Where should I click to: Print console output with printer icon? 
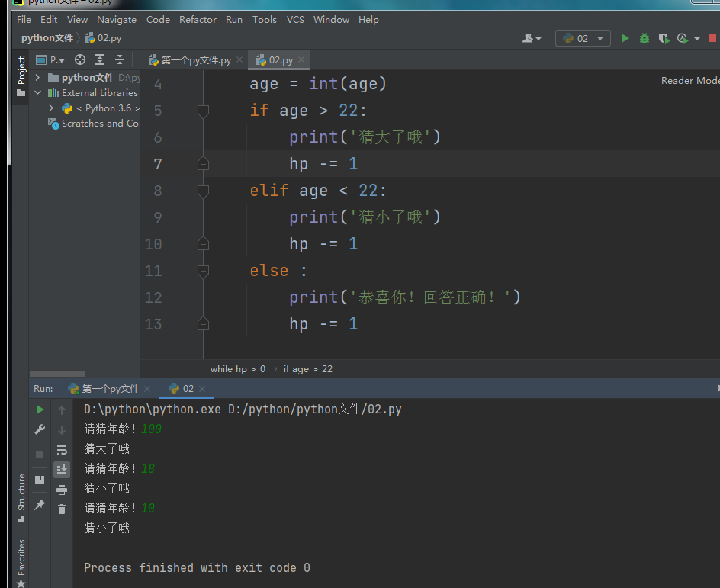[62, 490]
